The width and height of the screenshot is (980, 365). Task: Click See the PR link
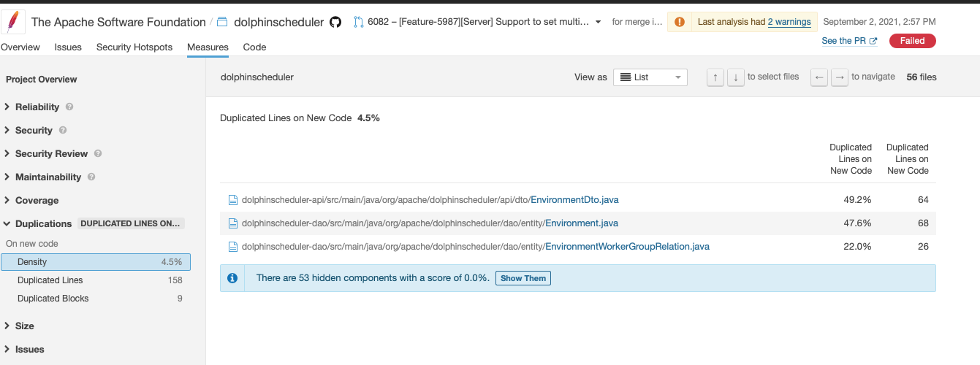[849, 41]
